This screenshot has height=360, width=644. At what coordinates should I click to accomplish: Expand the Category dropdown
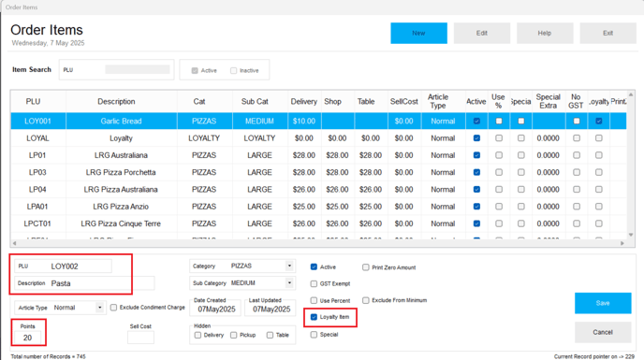pos(289,266)
